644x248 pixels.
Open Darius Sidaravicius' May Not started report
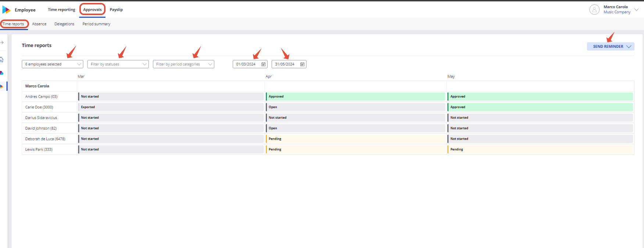pos(540,118)
